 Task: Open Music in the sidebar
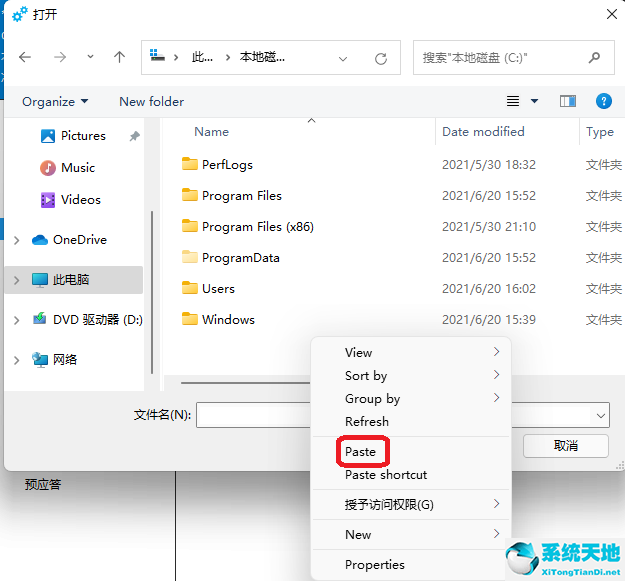[x=67, y=168]
